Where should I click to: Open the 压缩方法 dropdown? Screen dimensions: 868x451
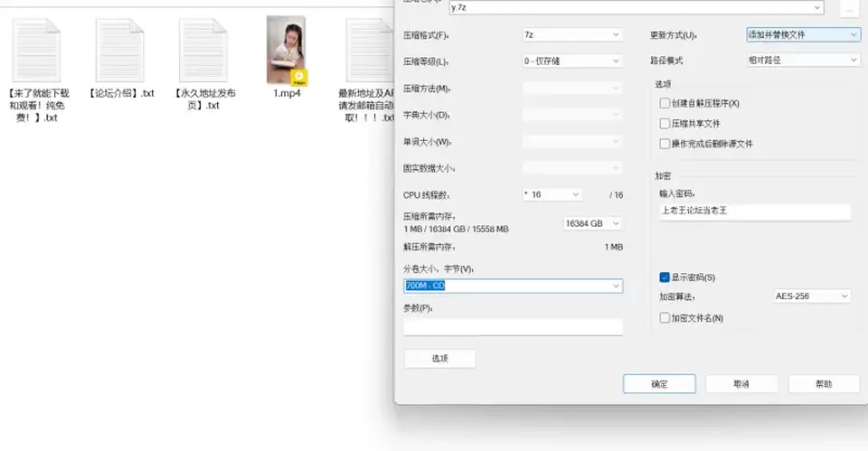(572, 88)
